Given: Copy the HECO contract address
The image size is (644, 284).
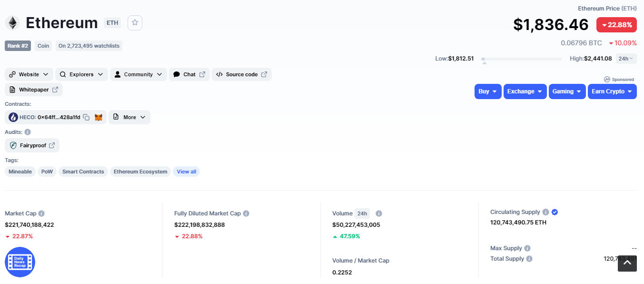Looking at the screenshot, I should click(x=86, y=117).
